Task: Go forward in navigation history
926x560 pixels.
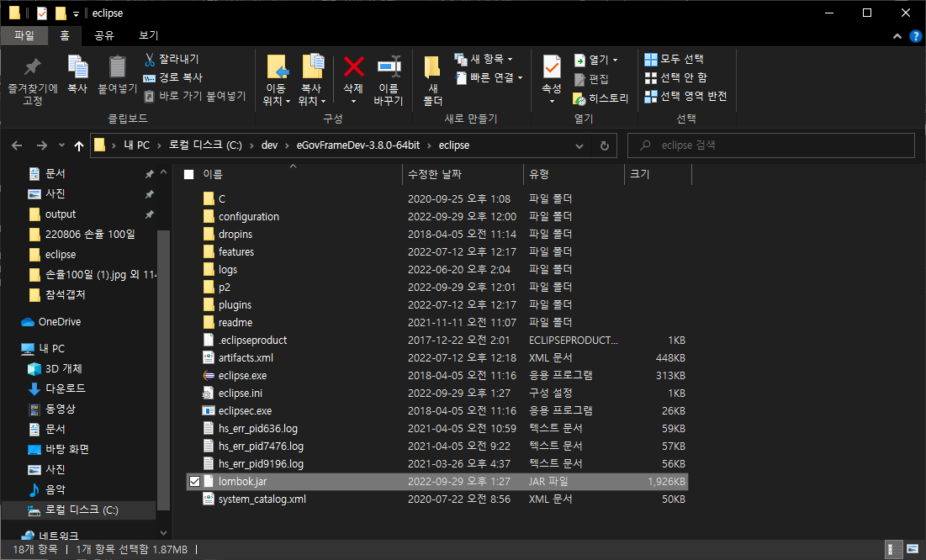Action: [41, 145]
